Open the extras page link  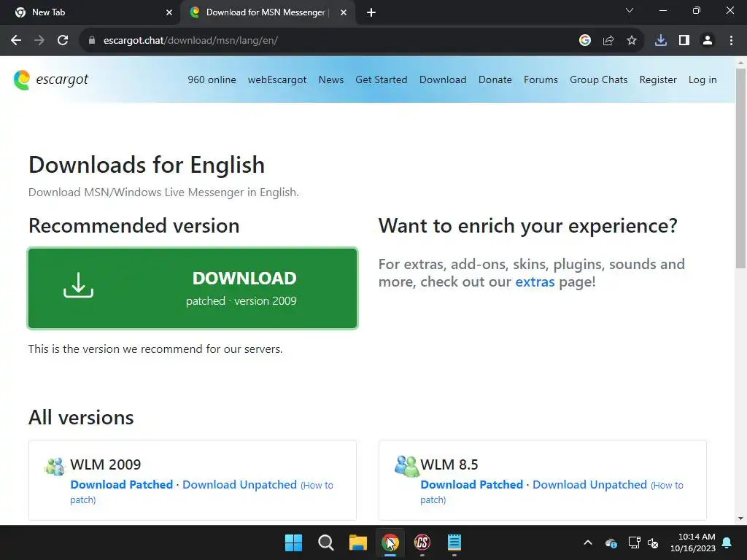[x=535, y=282]
